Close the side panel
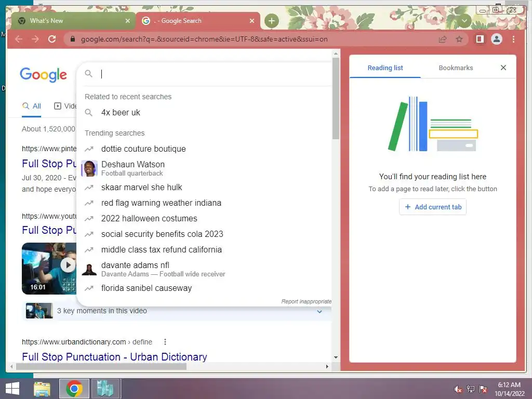Image resolution: width=532 pixels, height=399 pixels. pos(503,68)
